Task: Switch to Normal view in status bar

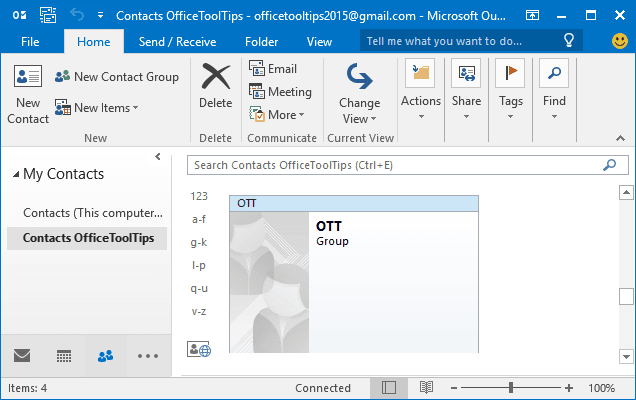Action: (389, 388)
